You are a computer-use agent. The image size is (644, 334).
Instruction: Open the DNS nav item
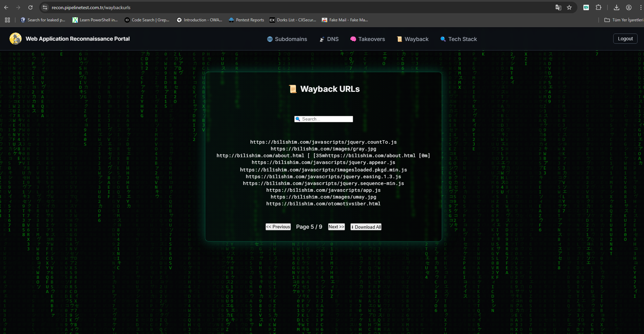pyautogui.click(x=329, y=39)
